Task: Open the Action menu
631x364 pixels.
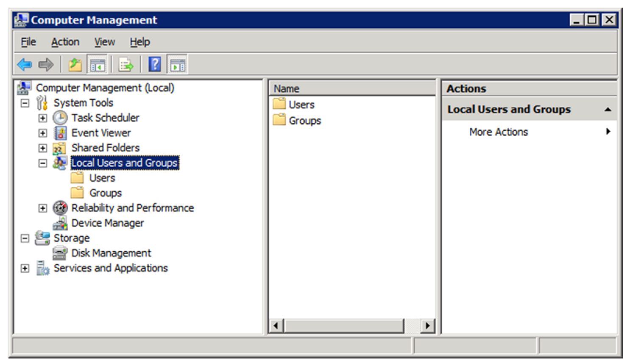Action: pos(65,42)
